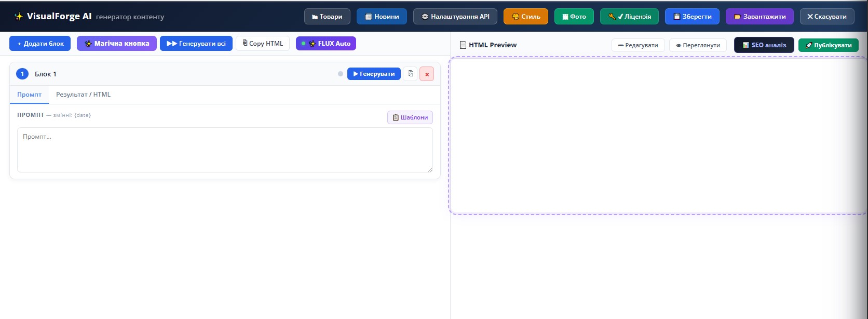Click the Copy HTML button
This screenshot has height=319, width=868.
click(263, 44)
